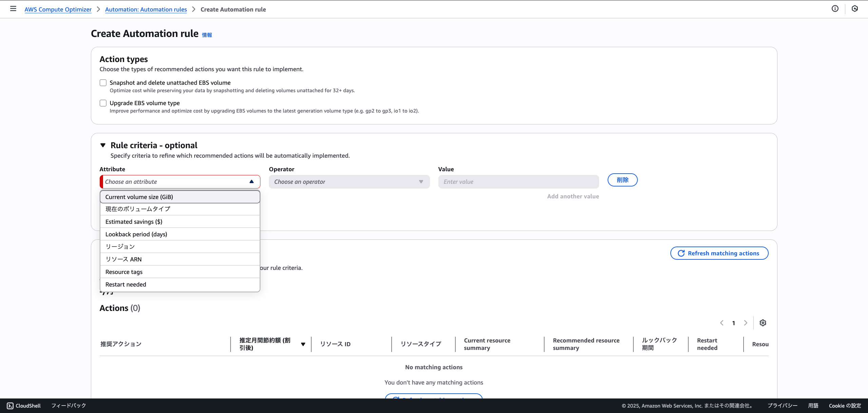
Task: Check Upgrade EBS volume type option
Action: pyautogui.click(x=103, y=103)
